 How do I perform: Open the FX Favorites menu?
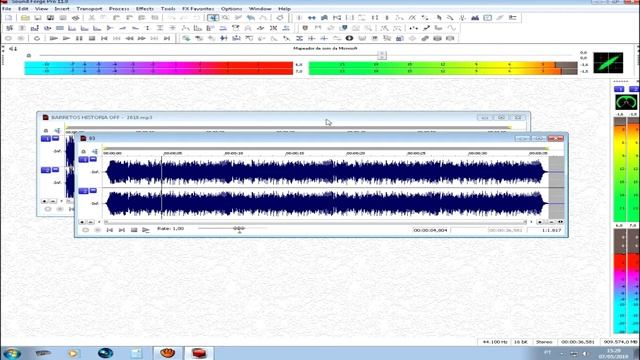click(198, 9)
